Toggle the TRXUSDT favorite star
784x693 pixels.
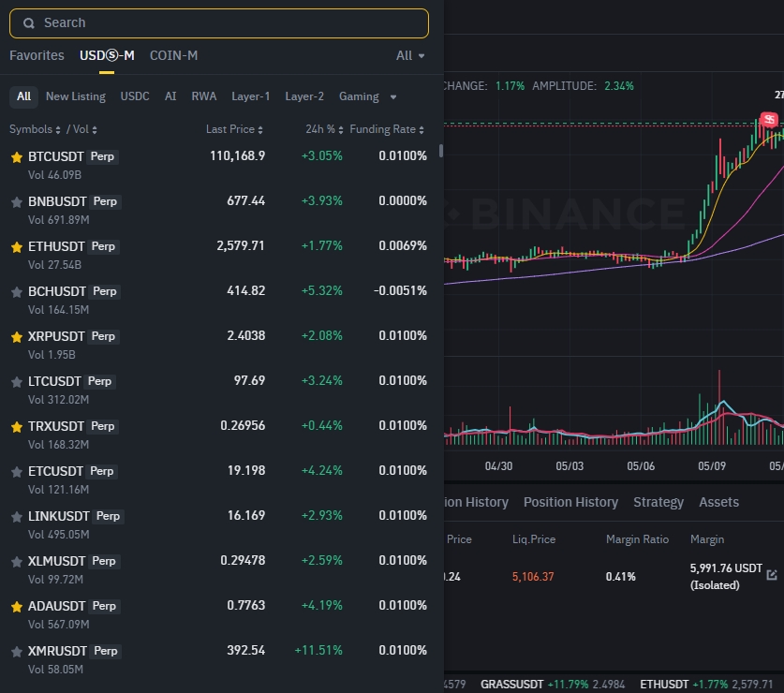[17, 427]
